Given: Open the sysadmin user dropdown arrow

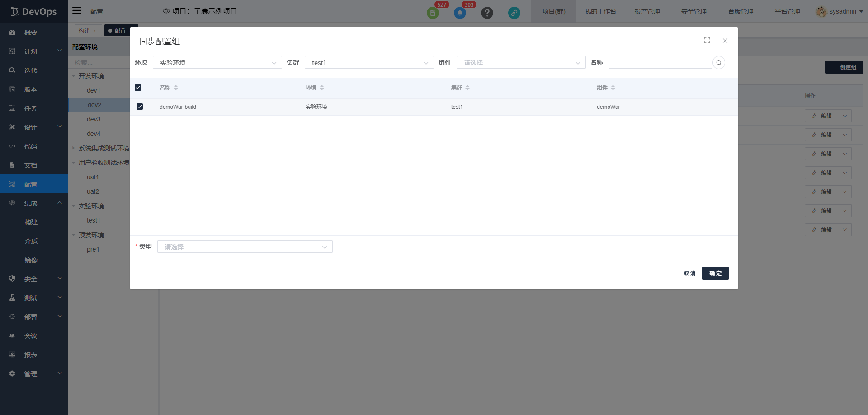Looking at the screenshot, I should [861, 12].
